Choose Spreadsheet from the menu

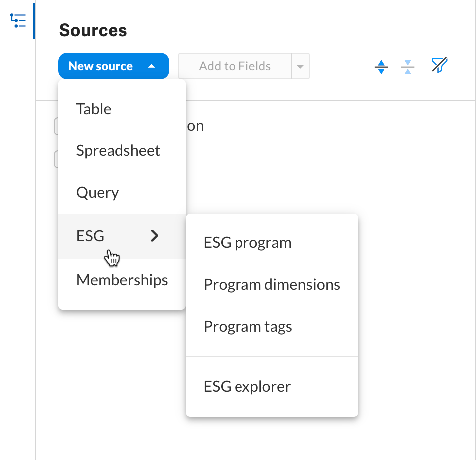(x=122, y=151)
